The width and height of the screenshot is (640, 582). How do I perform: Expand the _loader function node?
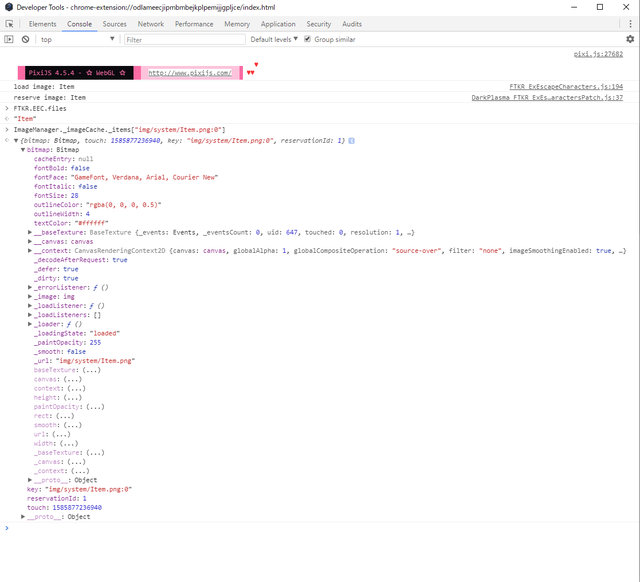pos(30,324)
